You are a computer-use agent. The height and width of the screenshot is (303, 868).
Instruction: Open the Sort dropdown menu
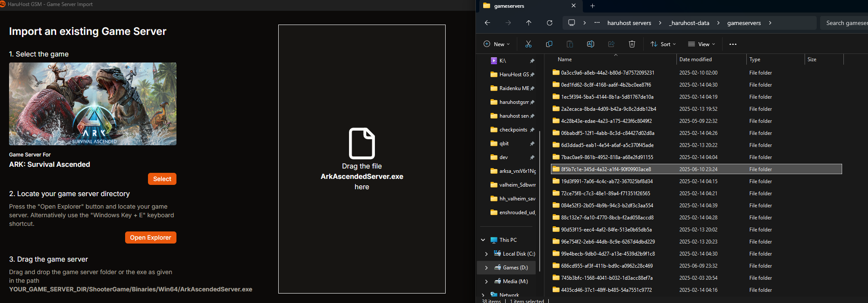664,44
